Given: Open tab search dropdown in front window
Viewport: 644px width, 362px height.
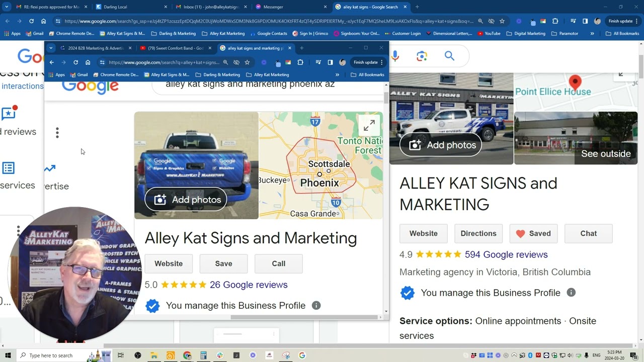Looking at the screenshot, I should tap(51, 48).
